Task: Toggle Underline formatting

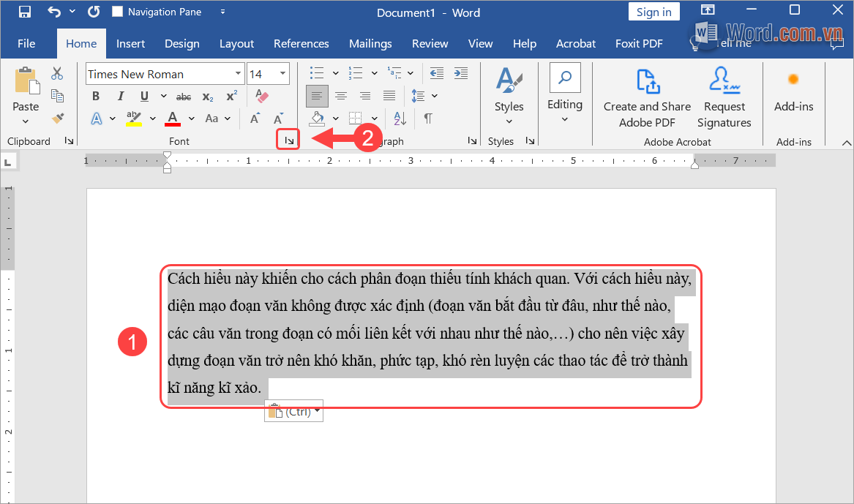Action: [144, 97]
